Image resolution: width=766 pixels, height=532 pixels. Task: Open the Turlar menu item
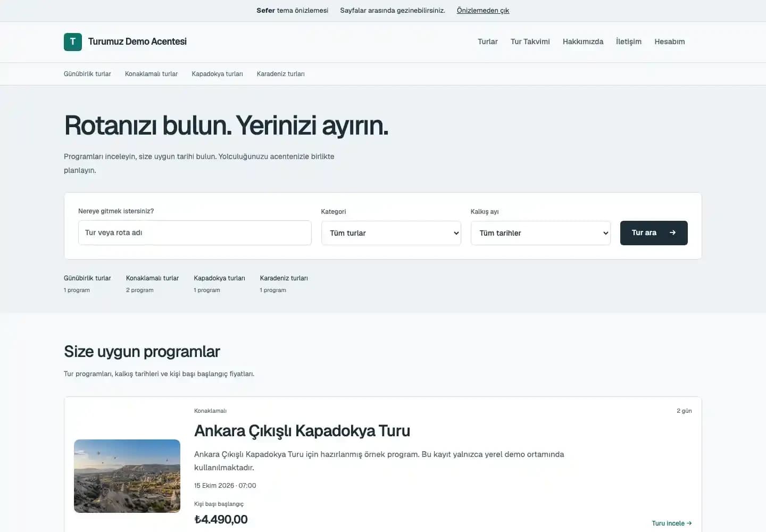488,41
